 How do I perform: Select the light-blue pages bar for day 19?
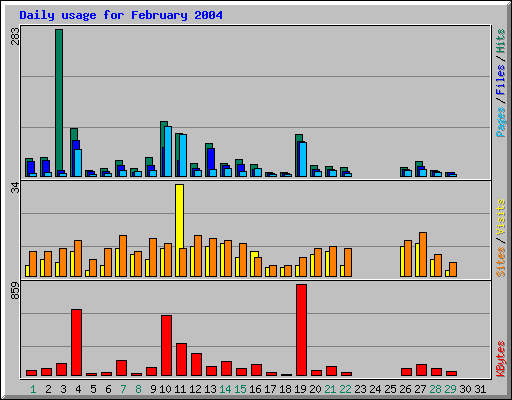[303, 159]
